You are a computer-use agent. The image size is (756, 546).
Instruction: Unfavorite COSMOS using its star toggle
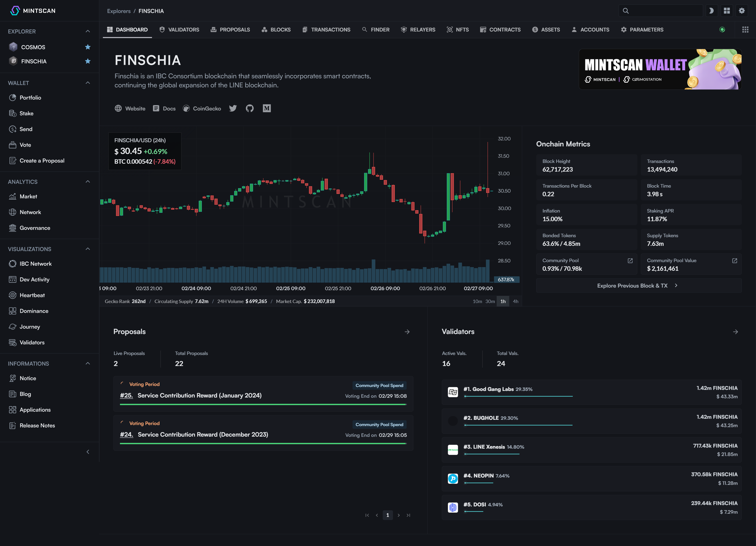[x=88, y=47]
